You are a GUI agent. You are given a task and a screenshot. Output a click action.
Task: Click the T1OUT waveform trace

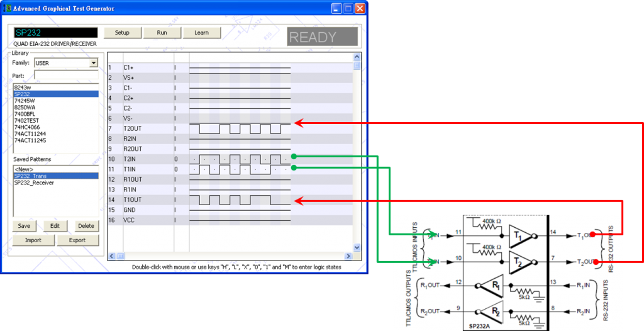point(240,200)
